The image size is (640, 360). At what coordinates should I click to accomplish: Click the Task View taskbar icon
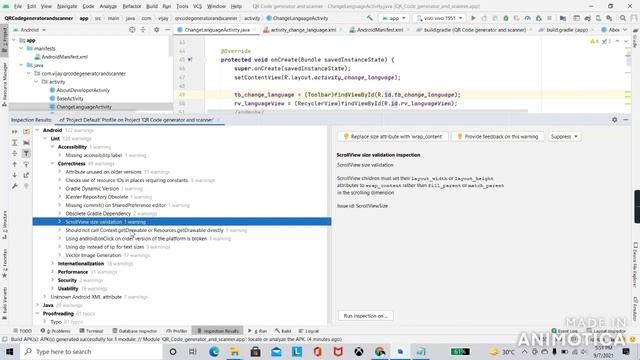point(193,351)
